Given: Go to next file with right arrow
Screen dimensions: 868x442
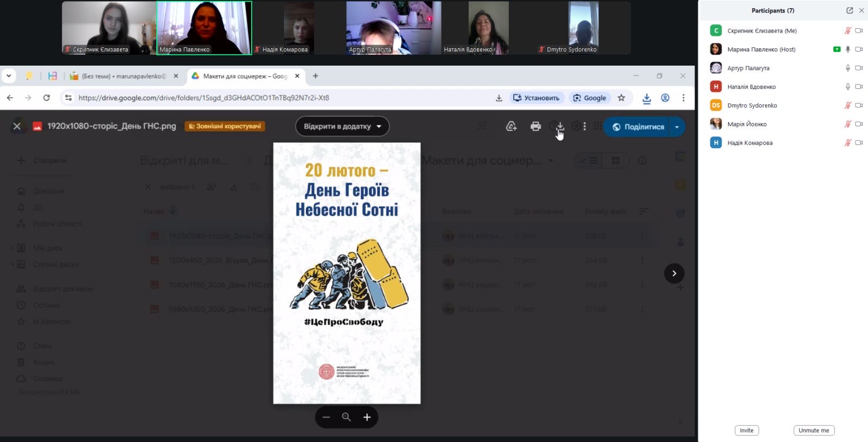Looking at the screenshot, I should 674,273.
